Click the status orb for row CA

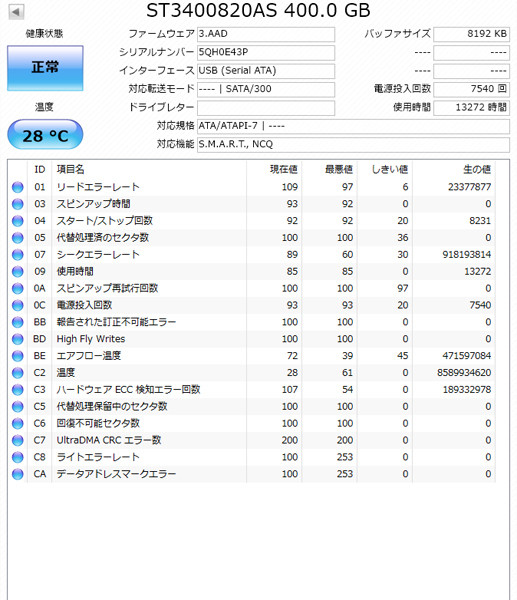coord(18,474)
